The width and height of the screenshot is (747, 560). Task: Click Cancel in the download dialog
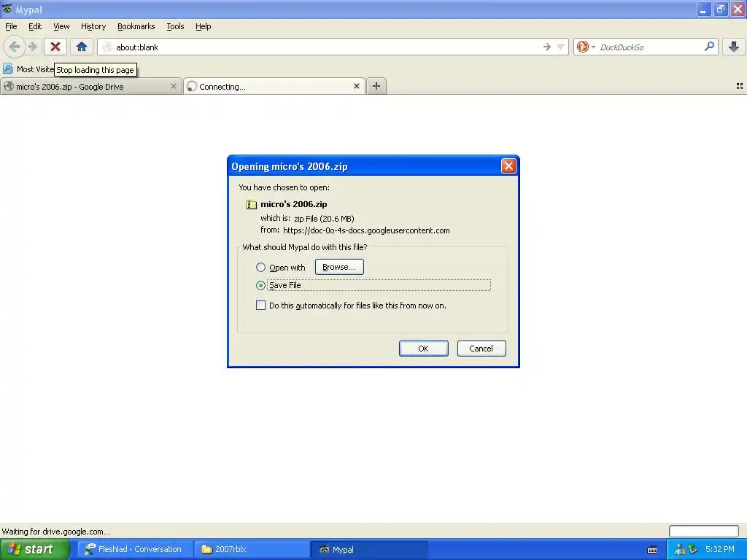(481, 349)
